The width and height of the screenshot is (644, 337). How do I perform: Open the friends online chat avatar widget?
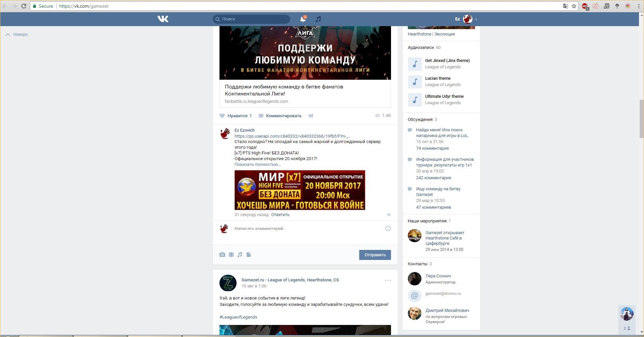pyautogui.click(x=627, y=314)
